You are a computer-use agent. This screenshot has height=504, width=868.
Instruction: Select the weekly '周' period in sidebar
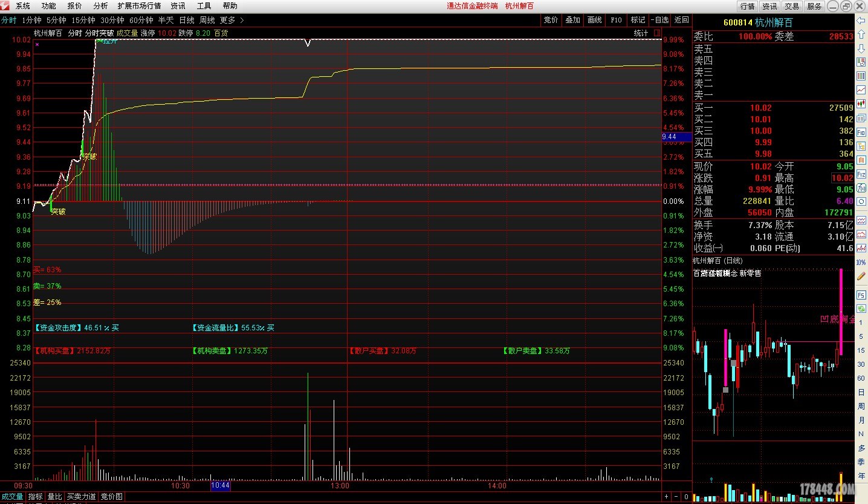pos(861,406)
